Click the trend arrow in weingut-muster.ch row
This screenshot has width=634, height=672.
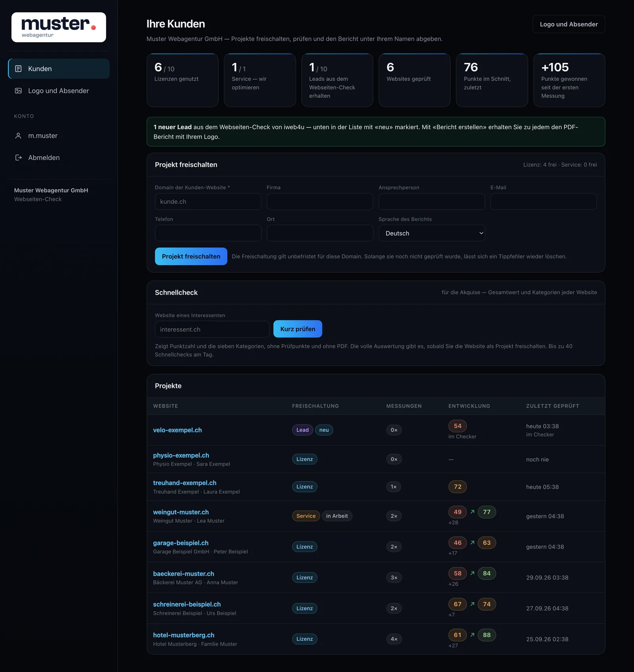[472, 512]
